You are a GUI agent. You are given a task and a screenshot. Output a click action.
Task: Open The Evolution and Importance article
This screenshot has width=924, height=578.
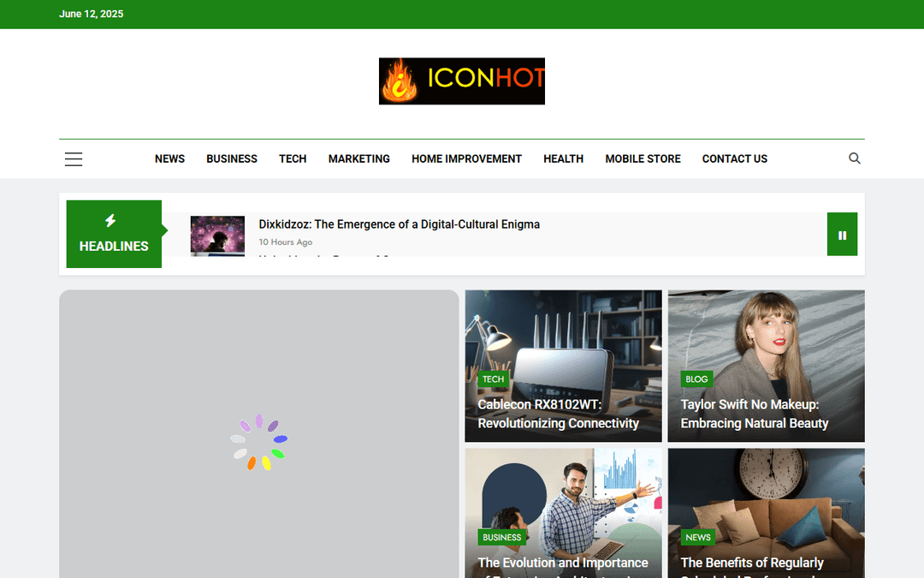click(x=563, y=568)
